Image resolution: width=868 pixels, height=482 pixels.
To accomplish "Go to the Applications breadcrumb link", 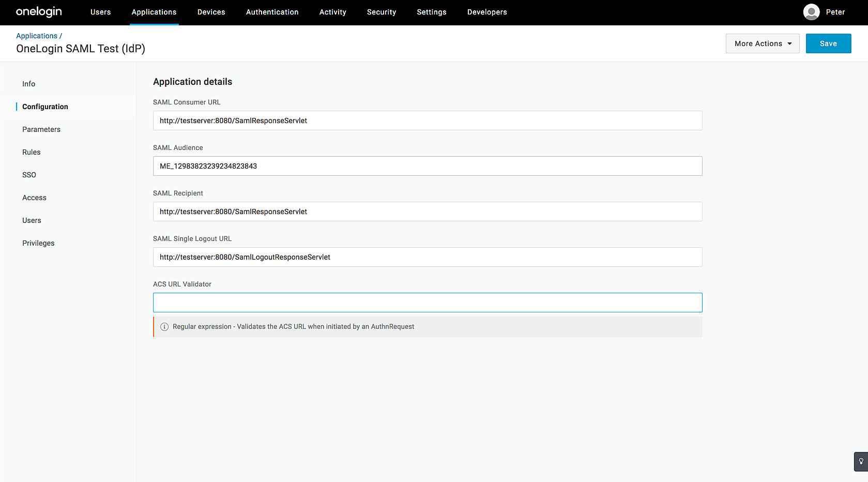I will [37, 36].
